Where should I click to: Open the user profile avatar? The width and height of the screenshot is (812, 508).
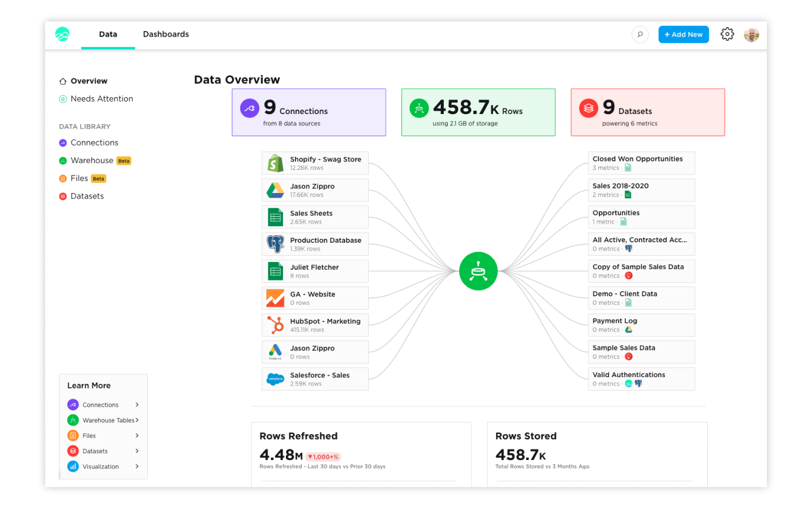pyautogui.click(x=751, y=35)
